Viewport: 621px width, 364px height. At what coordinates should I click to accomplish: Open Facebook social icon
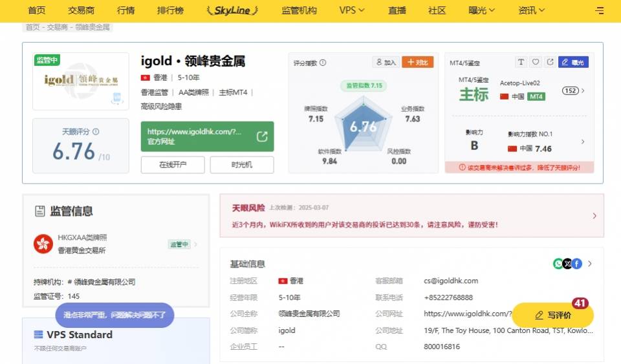(x=577, y=264)
